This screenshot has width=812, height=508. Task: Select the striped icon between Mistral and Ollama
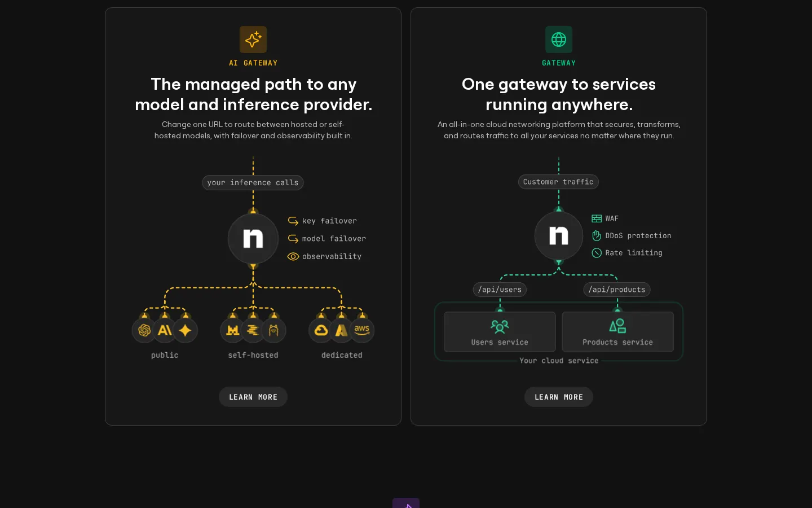[x=253, y=330]
